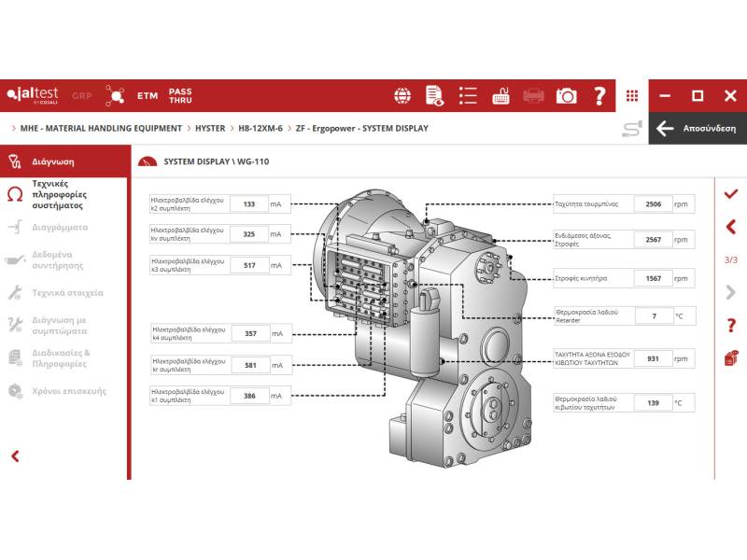Select the Διάγνωση sidebar tab
747x560 pixels.
tap(52, 161)
